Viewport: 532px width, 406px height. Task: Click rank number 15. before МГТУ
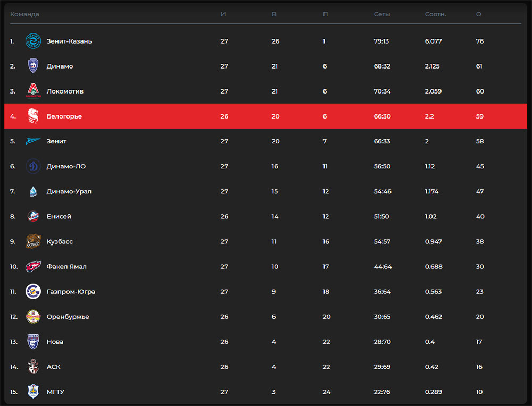point(14,392)
